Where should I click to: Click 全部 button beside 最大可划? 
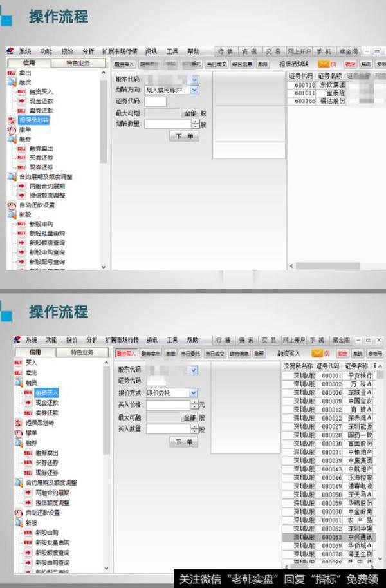(x=190, y=113)
